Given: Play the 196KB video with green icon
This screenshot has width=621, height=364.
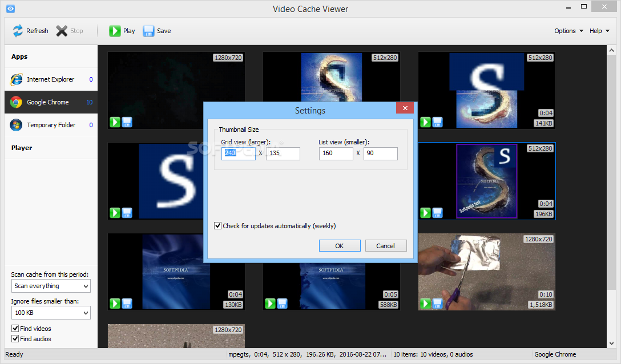Looking at the screenshot, I should click(425, 213).
